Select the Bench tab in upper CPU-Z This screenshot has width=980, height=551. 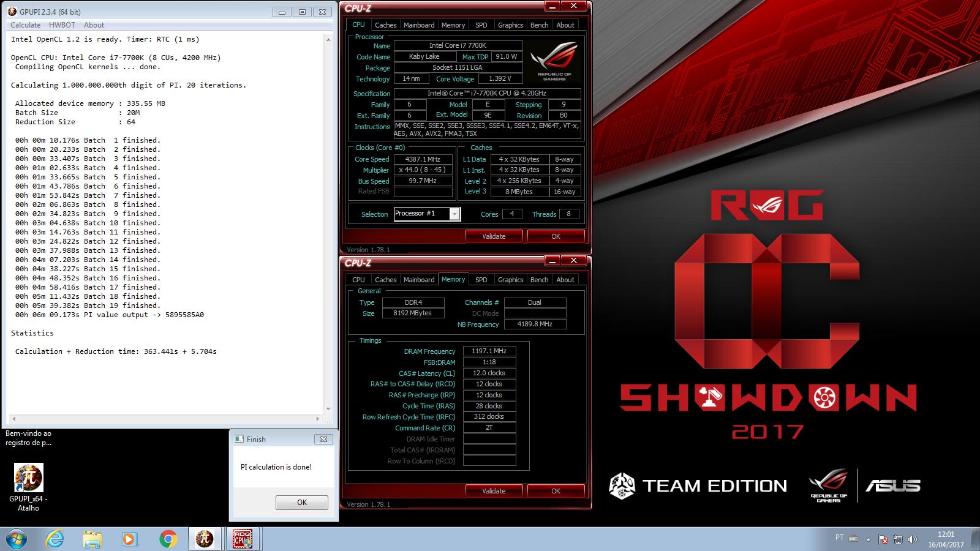(539, 25)
